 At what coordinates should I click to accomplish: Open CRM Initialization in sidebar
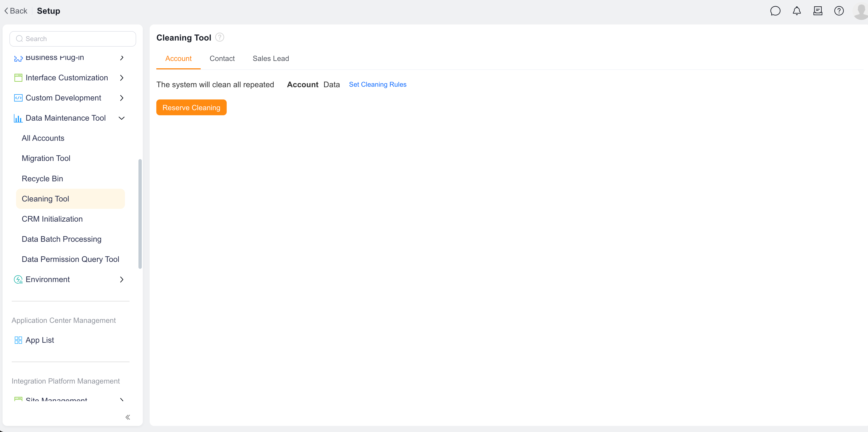(52, 219)
